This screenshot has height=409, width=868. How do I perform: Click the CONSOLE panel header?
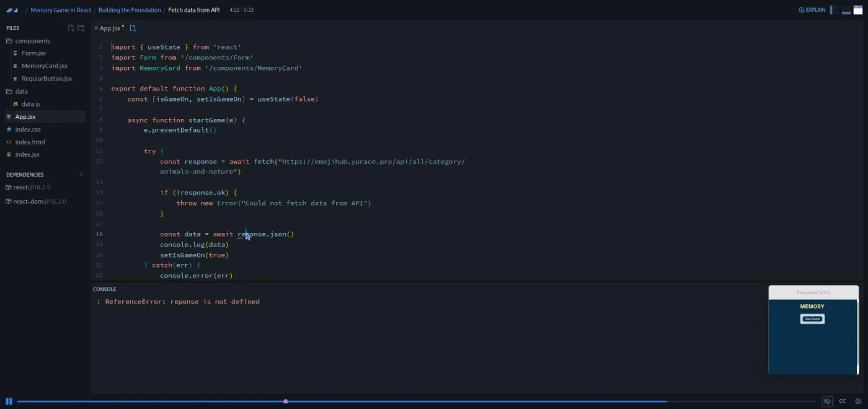[x=105, y=289]
